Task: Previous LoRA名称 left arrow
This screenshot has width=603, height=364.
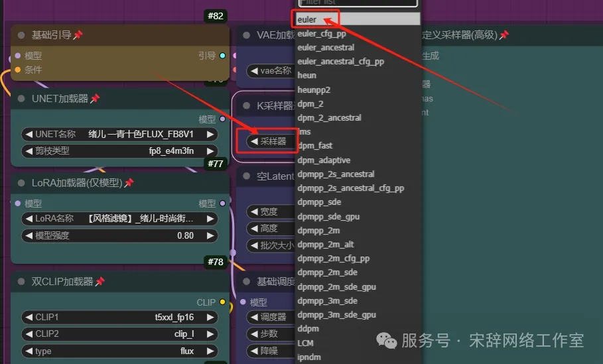Action: 28,219
